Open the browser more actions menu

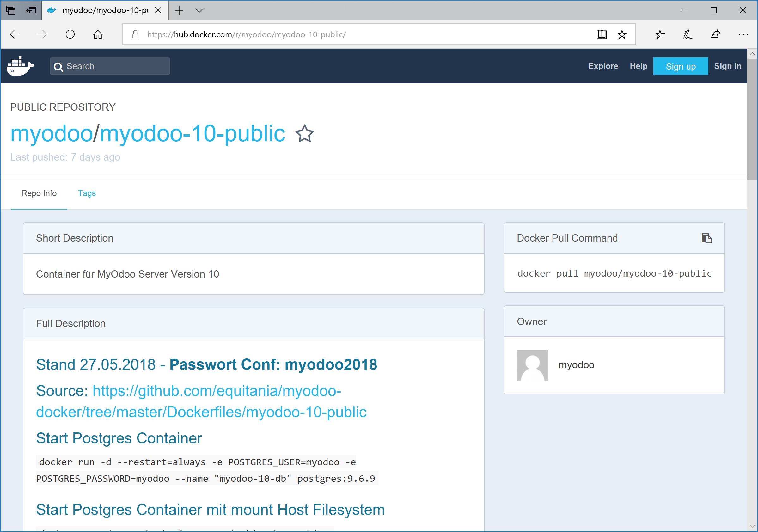(743, 34)
